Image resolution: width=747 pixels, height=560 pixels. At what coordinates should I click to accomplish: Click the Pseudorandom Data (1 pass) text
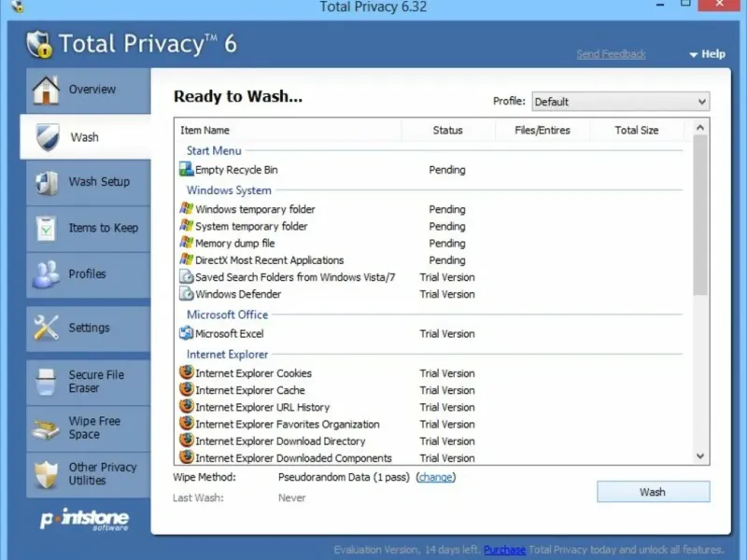[x=344, y=477]
